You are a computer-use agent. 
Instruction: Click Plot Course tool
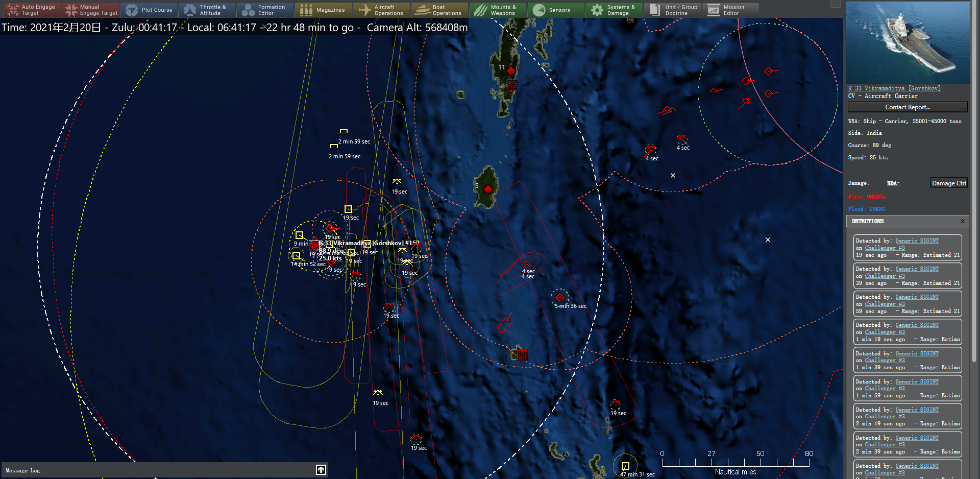pyautogui.click(x=149, y=10)
